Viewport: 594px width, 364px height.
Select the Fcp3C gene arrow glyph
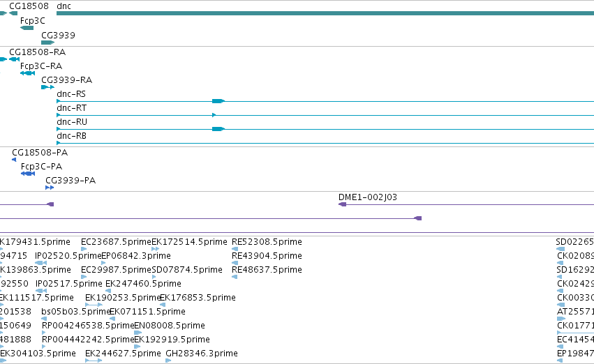(27, 28)
